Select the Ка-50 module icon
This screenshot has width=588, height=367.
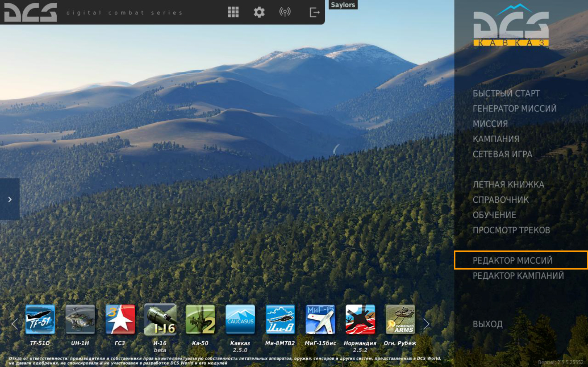200,319
